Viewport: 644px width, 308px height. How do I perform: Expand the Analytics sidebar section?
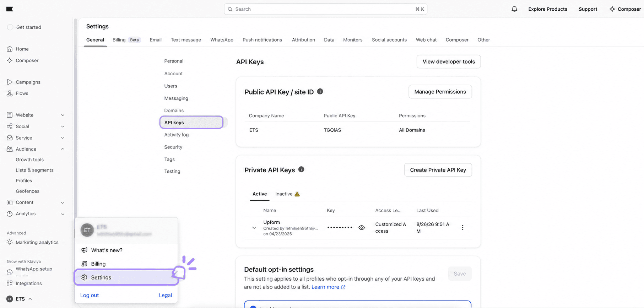coord(63,214)
